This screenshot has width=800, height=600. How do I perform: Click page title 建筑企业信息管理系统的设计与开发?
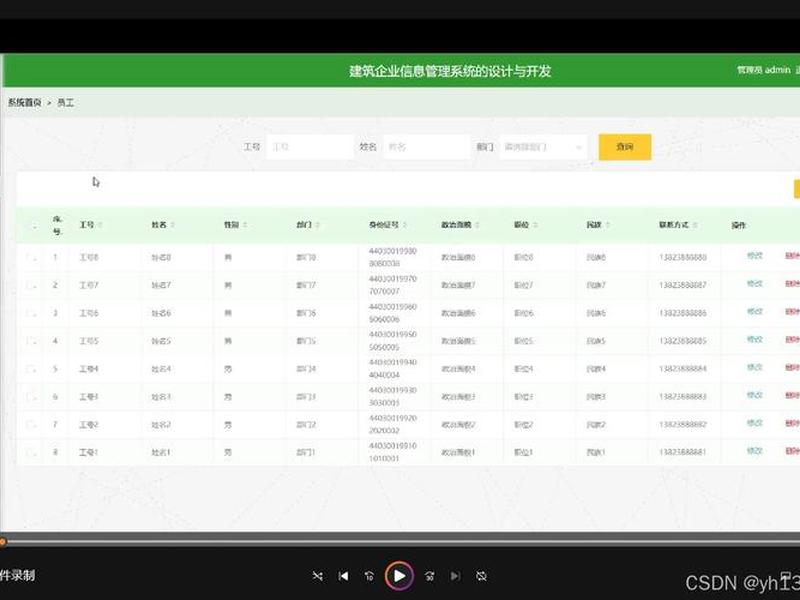point(450,71)
